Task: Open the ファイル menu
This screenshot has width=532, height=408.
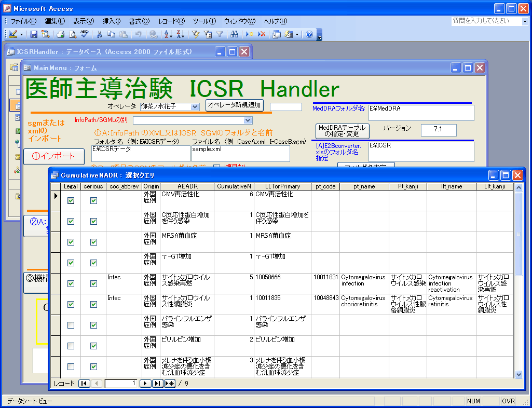Action: click(x=23, y=21)
